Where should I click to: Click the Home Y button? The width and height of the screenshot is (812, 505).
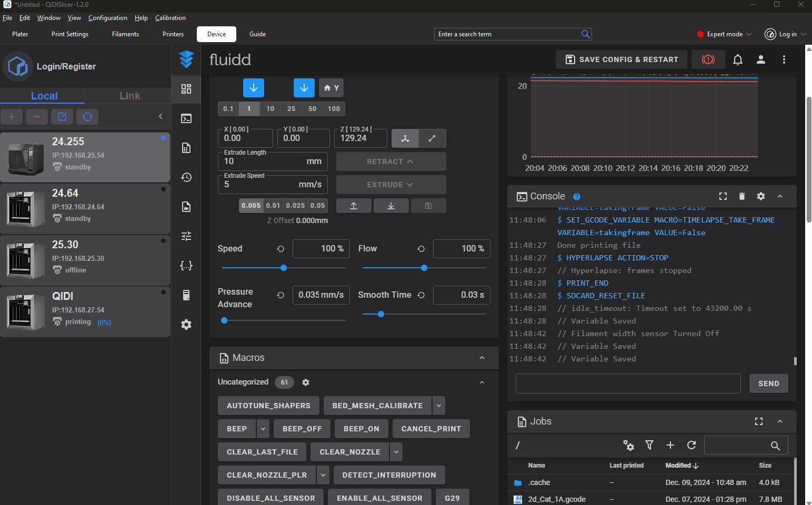331,88
